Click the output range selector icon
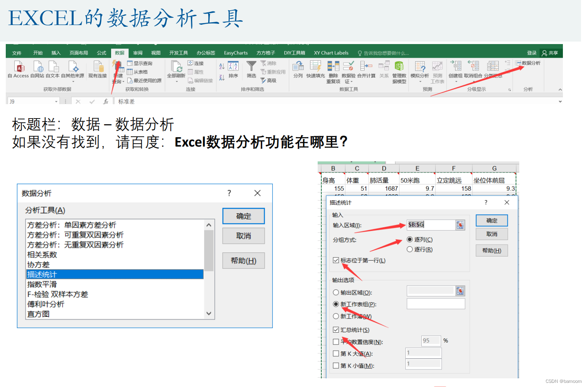Viewport: 588px width, 387px height. 460,291
